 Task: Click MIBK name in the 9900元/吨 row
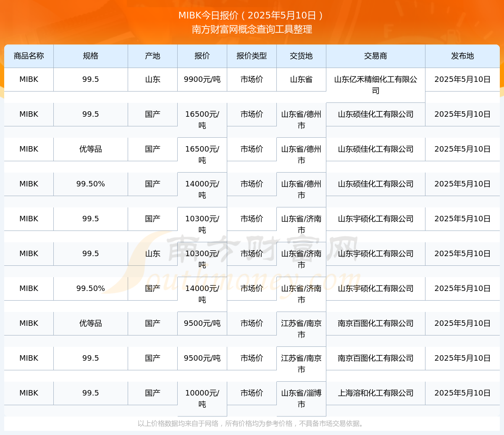point(29,79)
